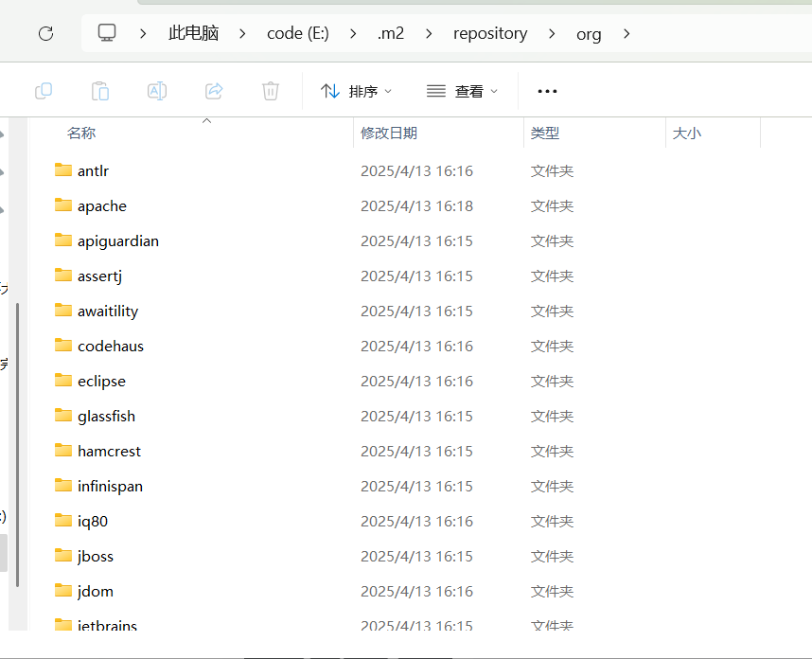812x659 pixels.
Task: Select the awaitility folder name
Action: tap(108, 311)
